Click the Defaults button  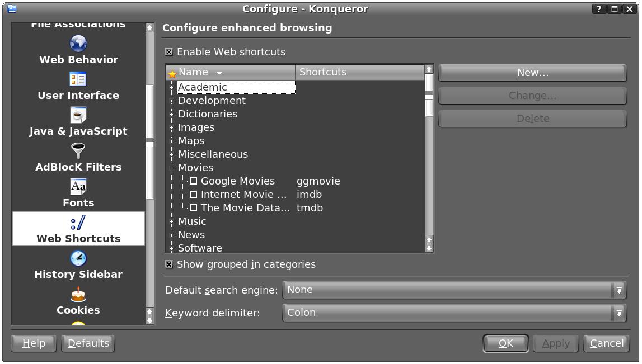(x=88, y=343)
